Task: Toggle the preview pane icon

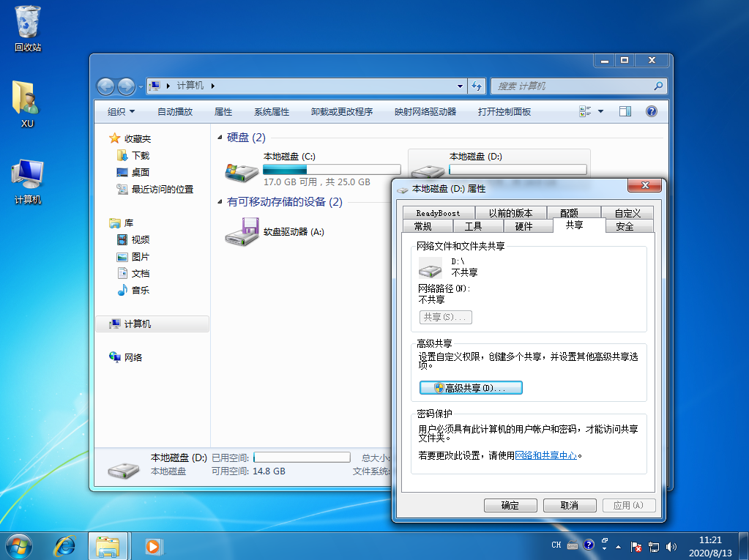Action: tap(625, 111)
